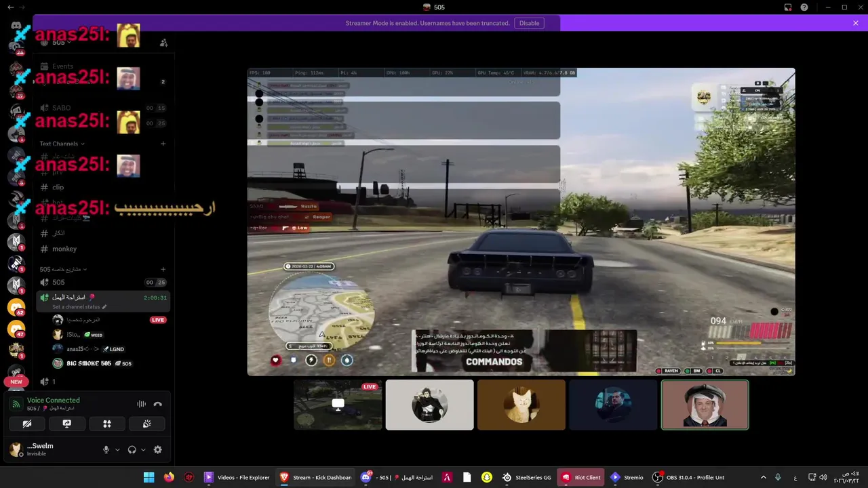Open the Swelm user profile panel
Image resolution: width=868 pixels, height=488 pixels.
pos(41,449)
